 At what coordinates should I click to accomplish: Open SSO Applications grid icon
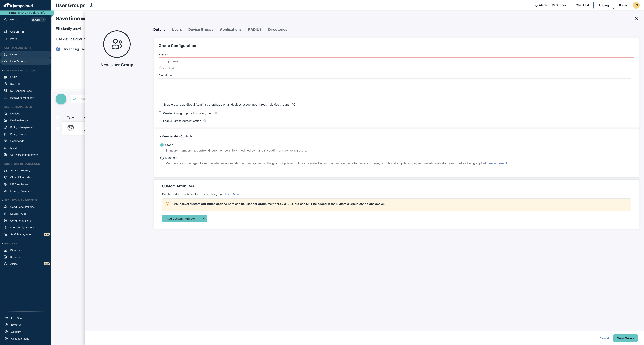pyautogui.click(x=5, y=91)
